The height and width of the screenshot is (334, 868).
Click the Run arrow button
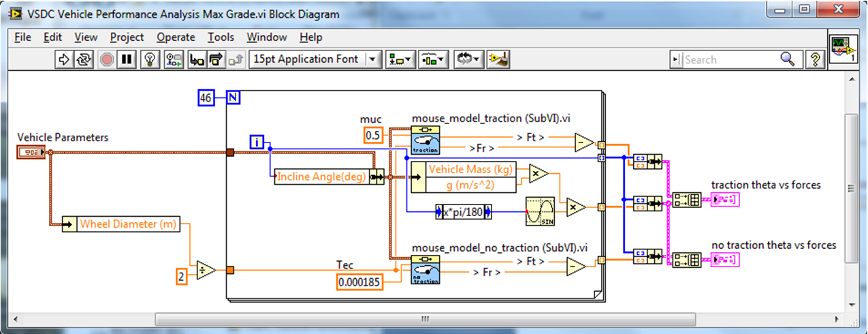tap(64, 59)
